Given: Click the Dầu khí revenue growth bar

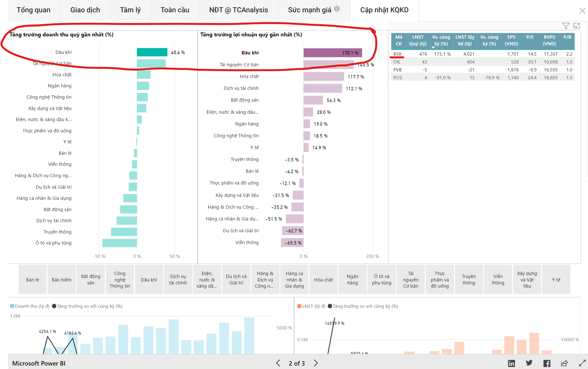Looking at the screenshot, I should (152, 52).
